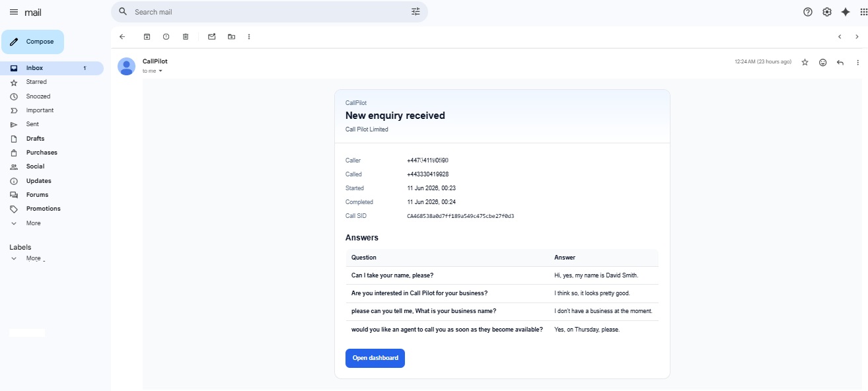Click 'Call Pilot Limited' text

click(x=367, y=129)
